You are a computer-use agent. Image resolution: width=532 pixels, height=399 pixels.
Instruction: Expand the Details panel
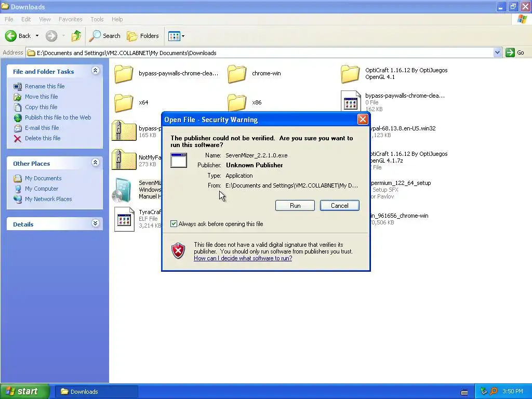pyautogui.click(x=96, y=223)
